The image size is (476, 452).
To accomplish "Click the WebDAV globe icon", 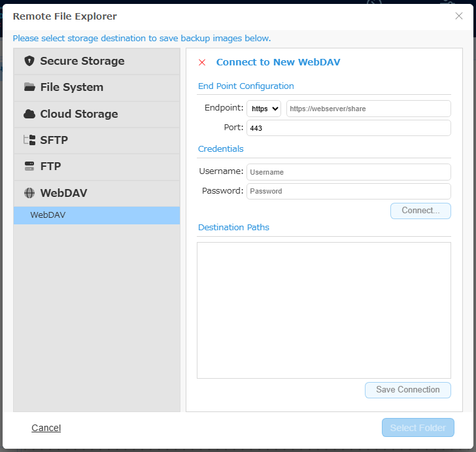I will tap(29, 193).
